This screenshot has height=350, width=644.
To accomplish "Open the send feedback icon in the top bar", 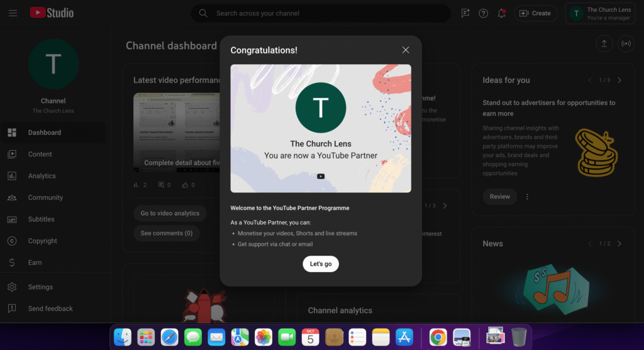I will (x=465, y=13).
